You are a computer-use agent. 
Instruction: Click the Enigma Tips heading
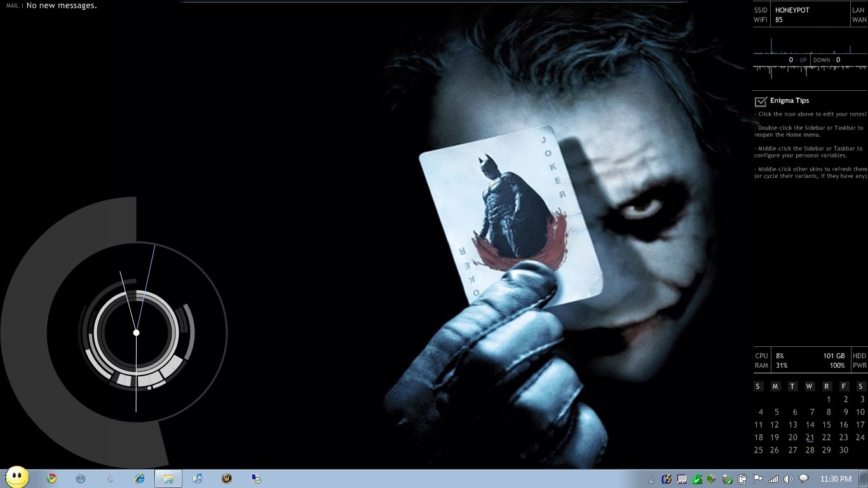click(789, 100)
